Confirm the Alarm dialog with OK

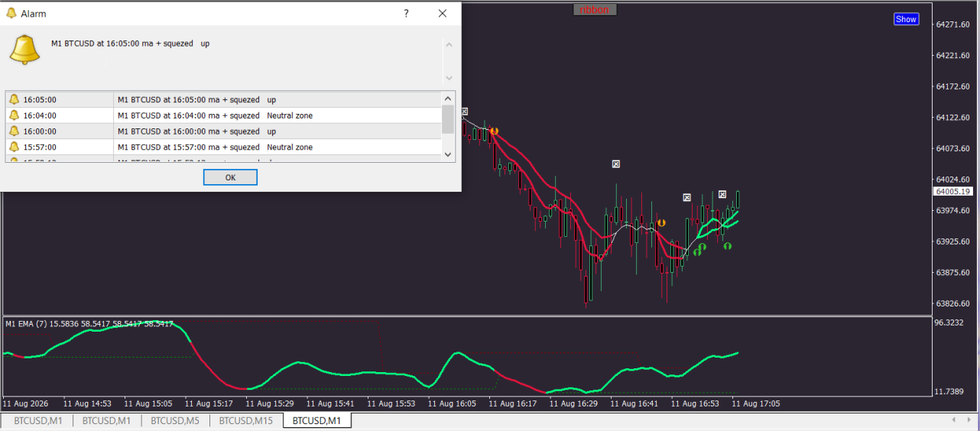tap(230, 177)
